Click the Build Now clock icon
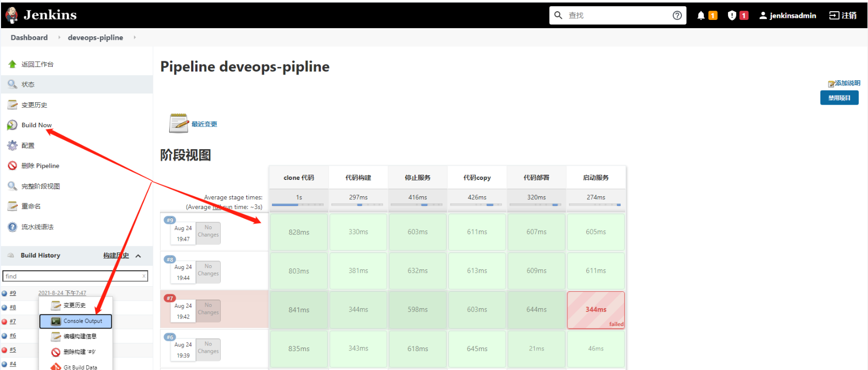The height and width of the screenshot is (370, 868). click(12, 125)
